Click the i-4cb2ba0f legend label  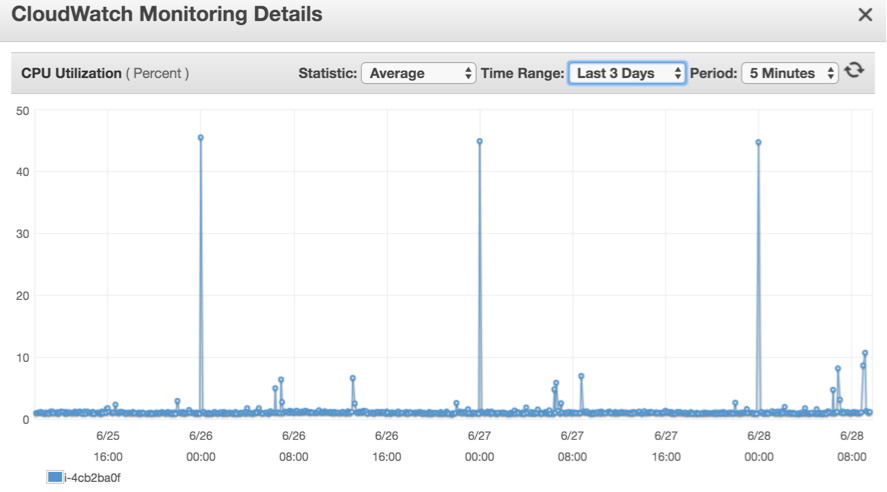click(x=92, y=477)
